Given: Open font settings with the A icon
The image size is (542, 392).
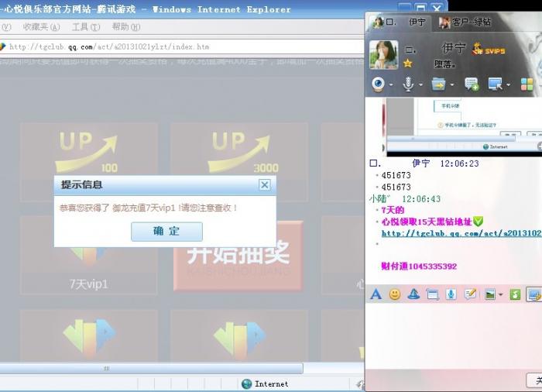Looking at the screenshot, I should pyautogui.click(x=376, y=294).
